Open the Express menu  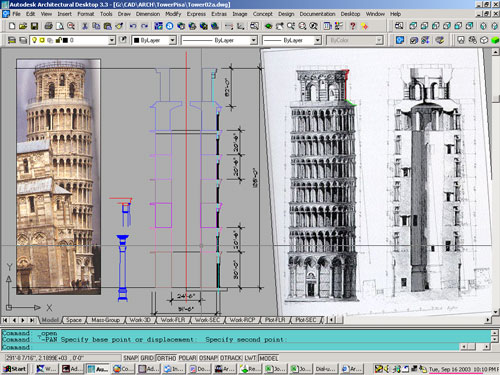[x=196, y=14]
